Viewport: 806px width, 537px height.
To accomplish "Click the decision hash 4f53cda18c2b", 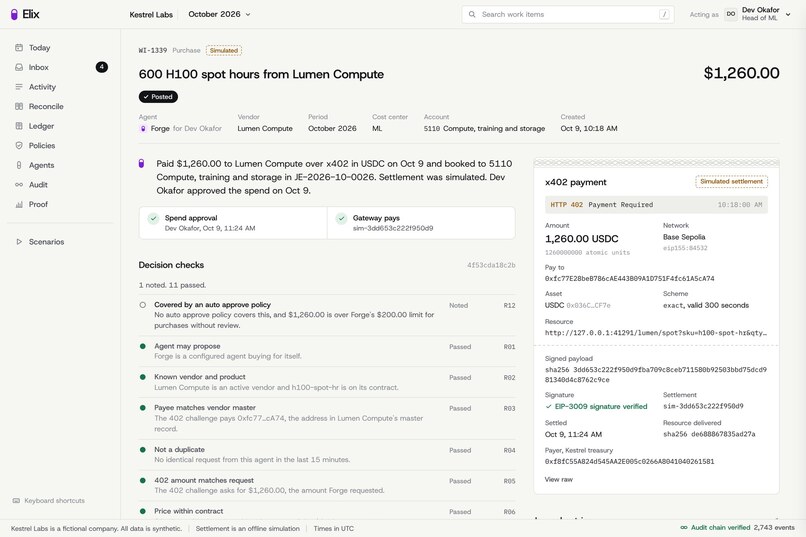I will [x=491, y=265].
